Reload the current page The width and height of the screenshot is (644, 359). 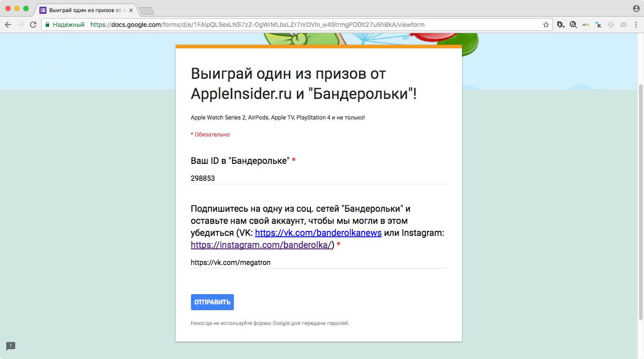[x=33, y=25]
